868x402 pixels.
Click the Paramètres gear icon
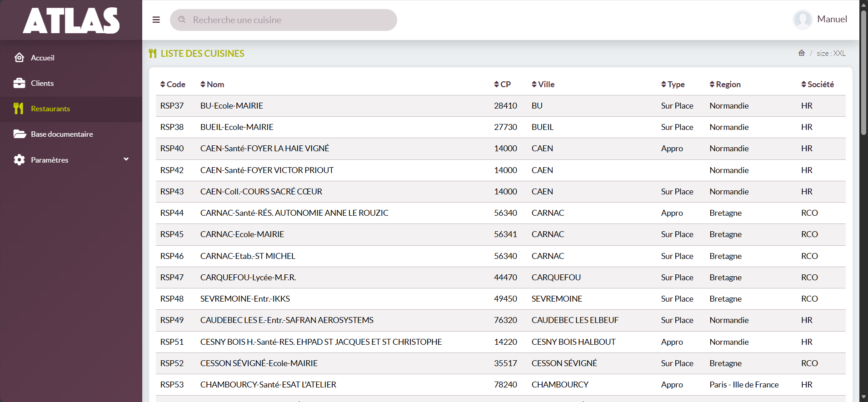[x=19, y=160]
